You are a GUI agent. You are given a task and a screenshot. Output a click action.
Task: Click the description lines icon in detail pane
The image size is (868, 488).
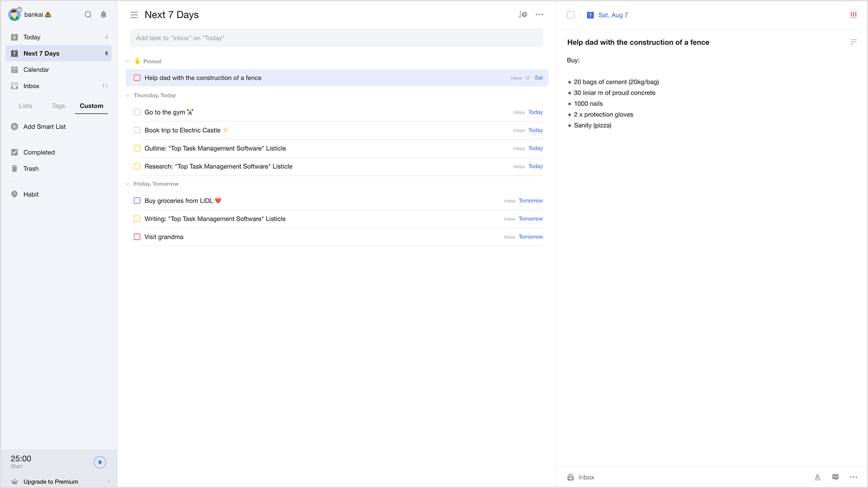click(853, 42)
